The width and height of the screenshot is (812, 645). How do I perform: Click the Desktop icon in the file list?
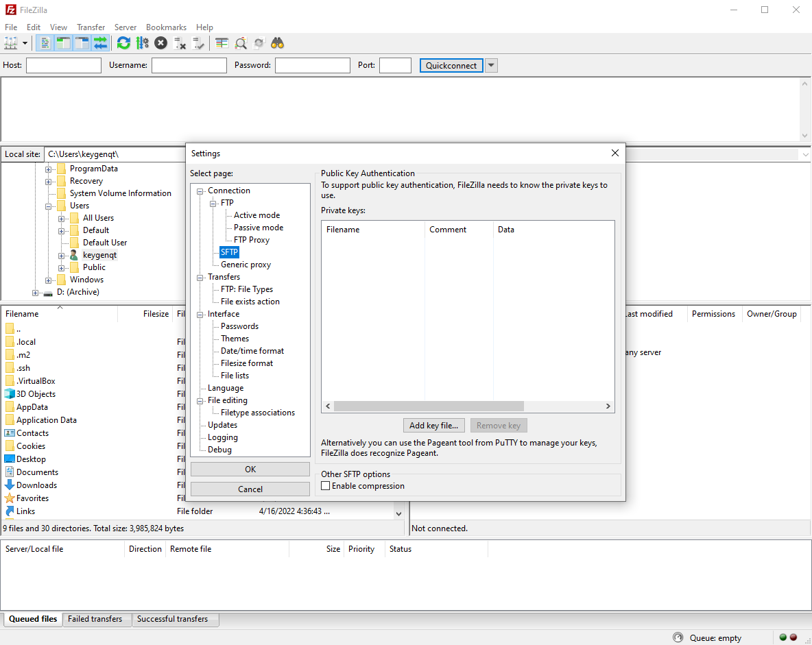point(10,459)
